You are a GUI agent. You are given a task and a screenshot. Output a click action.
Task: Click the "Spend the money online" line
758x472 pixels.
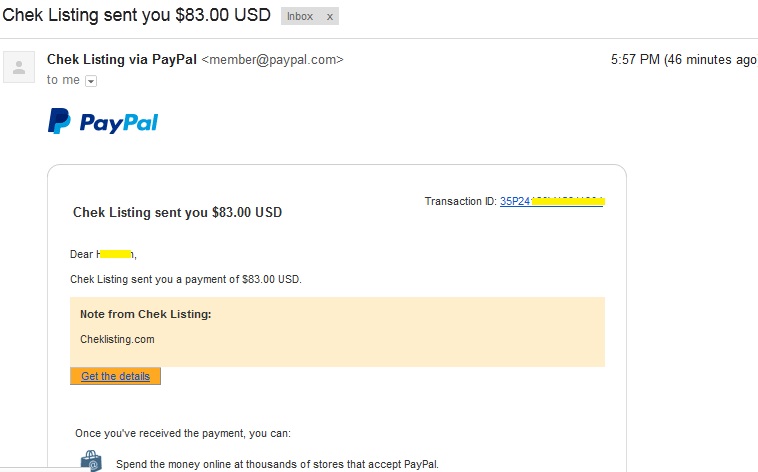[277, 464]
